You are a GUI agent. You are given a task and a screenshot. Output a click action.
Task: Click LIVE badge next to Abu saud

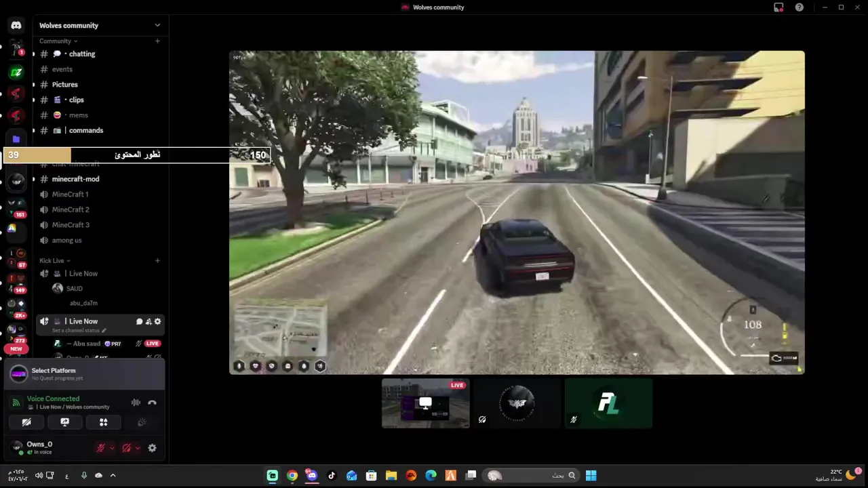tap(153, 344)
